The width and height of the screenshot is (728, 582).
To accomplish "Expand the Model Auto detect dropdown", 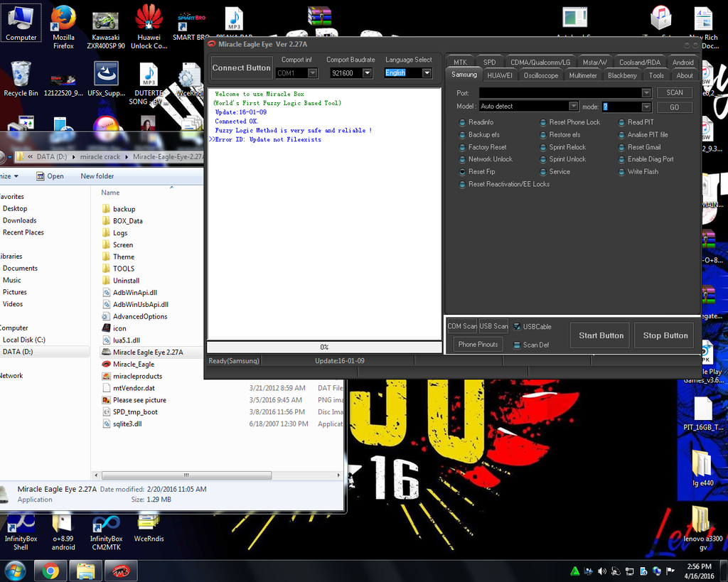I will pyautogui.click(x=573, y=107).
